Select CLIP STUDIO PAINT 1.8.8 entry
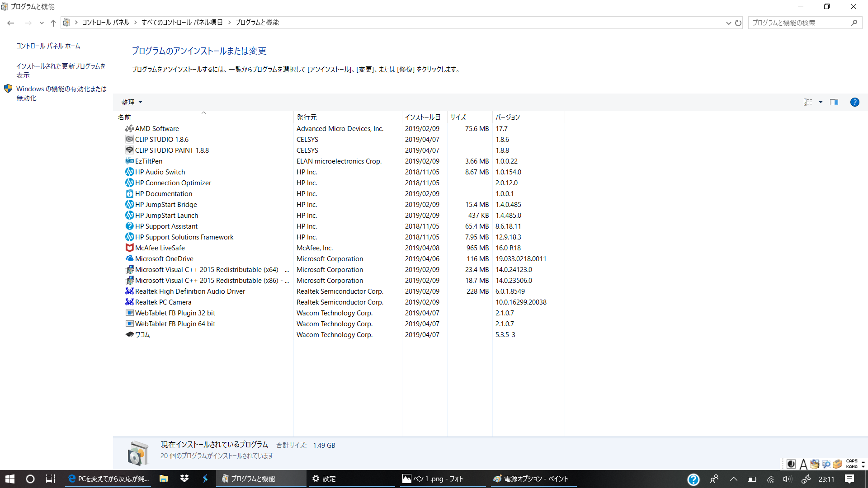The height and width of the screenshot is (488, 868). coord(172,150)
